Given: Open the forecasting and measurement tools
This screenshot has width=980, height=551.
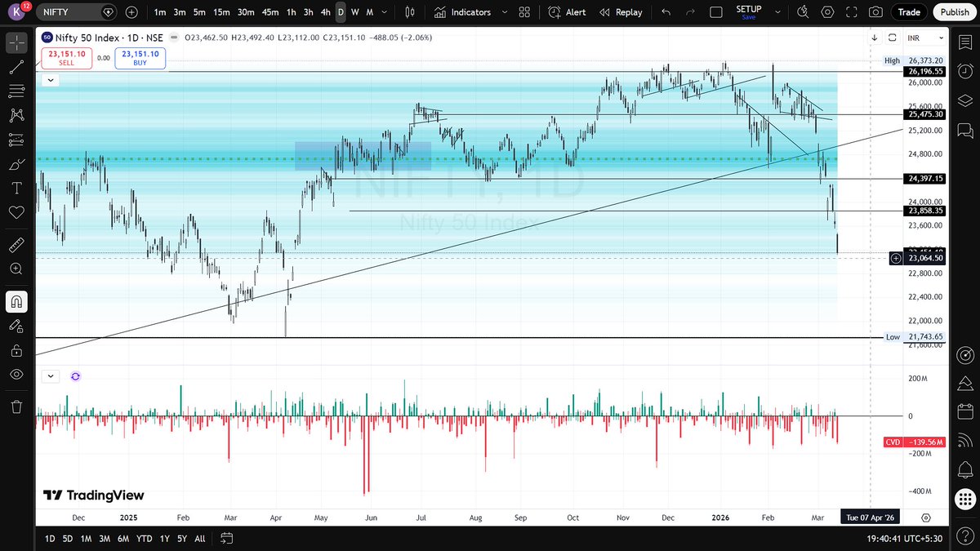Looking at the screenshot, I should click(16, 140).
